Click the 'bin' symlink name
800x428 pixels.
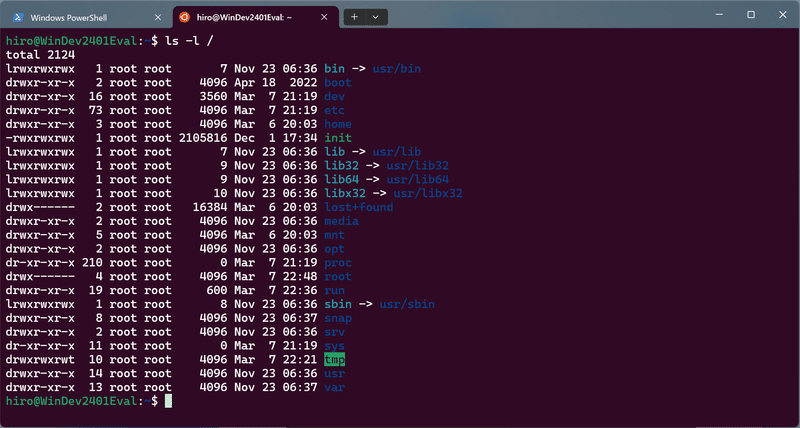tap(335, 68)
